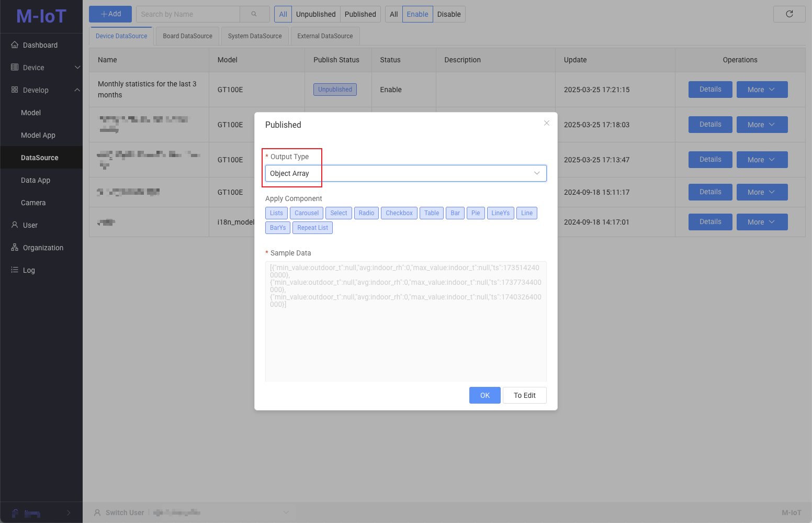The width and height of the screenshot is (812, 523).
Task: Filter list by Published status
Action: click(360, 14)
